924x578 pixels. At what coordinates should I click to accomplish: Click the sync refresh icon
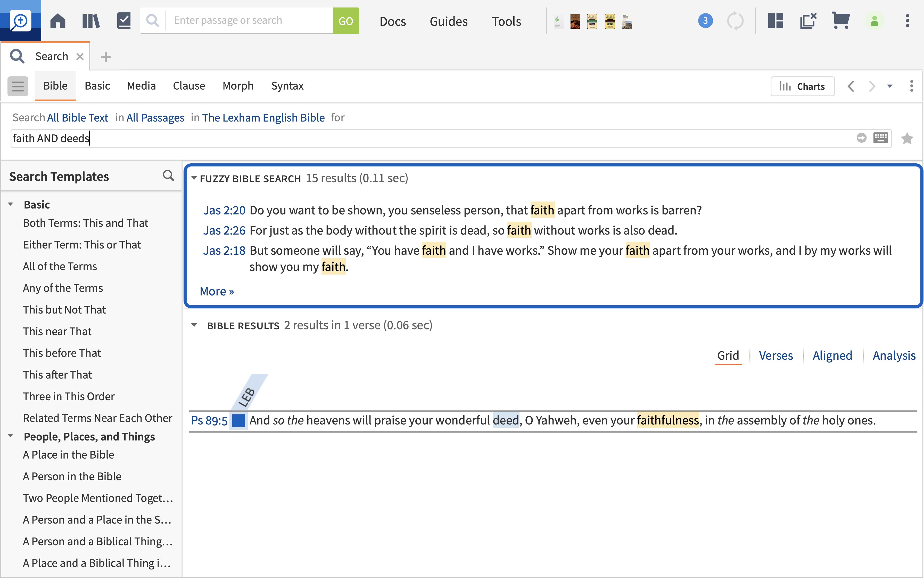735,21
